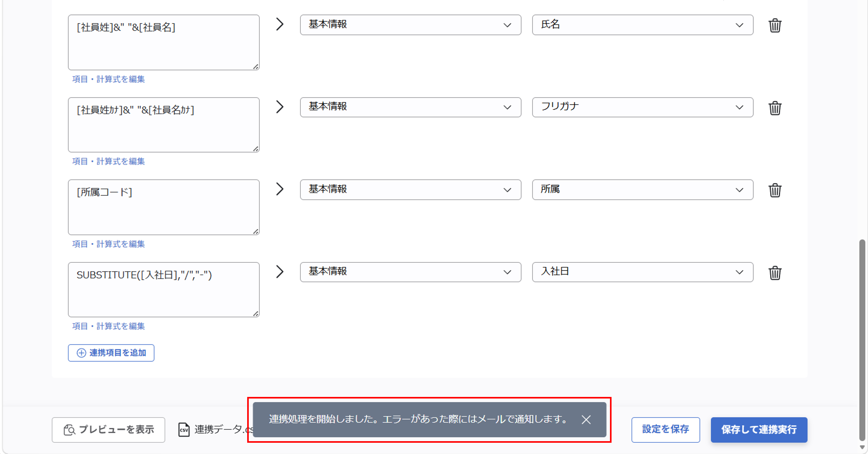This screenshot has height=454, width=868.
Task: Delete the 入社日 mapping row via trash icon
Action: 775,273
